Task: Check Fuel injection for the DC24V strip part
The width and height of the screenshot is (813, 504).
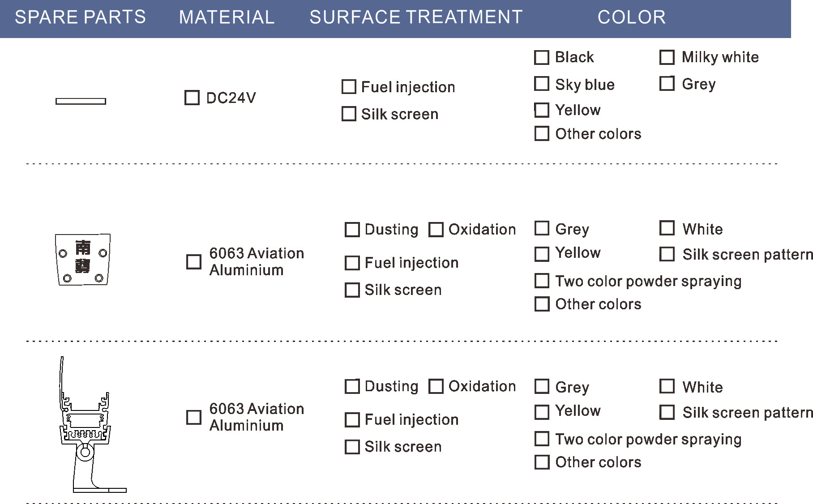Action: click(x=349, y=87)
